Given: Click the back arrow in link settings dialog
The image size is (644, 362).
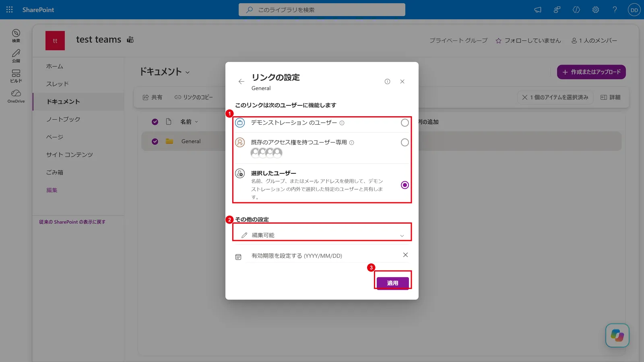Looking at the screenshot, I should pos(241,82).
